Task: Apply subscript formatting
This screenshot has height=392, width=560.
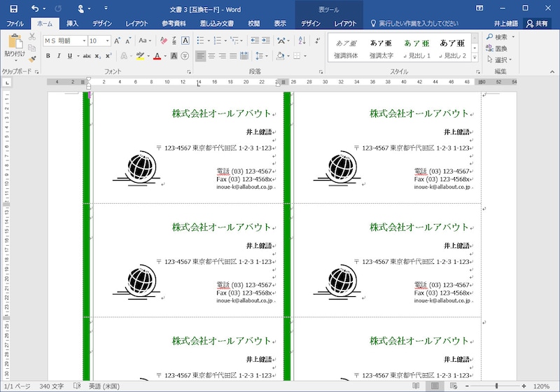Action: pyautogui.click(x=98, y=56)
